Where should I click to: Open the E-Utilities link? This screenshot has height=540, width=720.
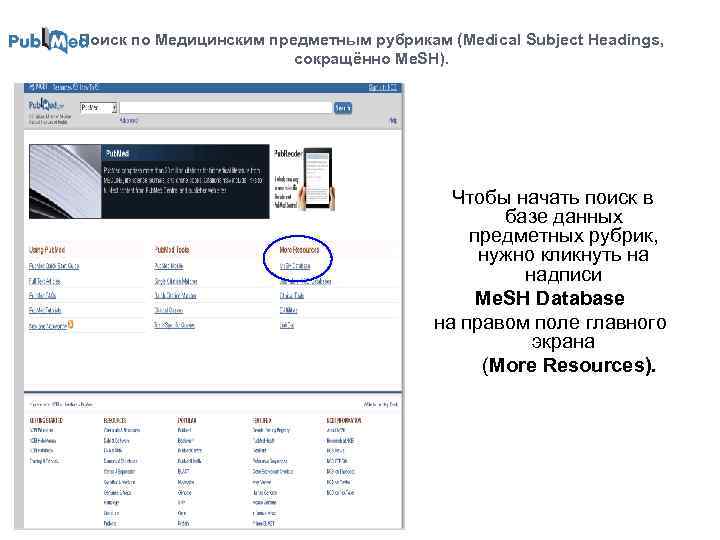(x=288, y=310)
